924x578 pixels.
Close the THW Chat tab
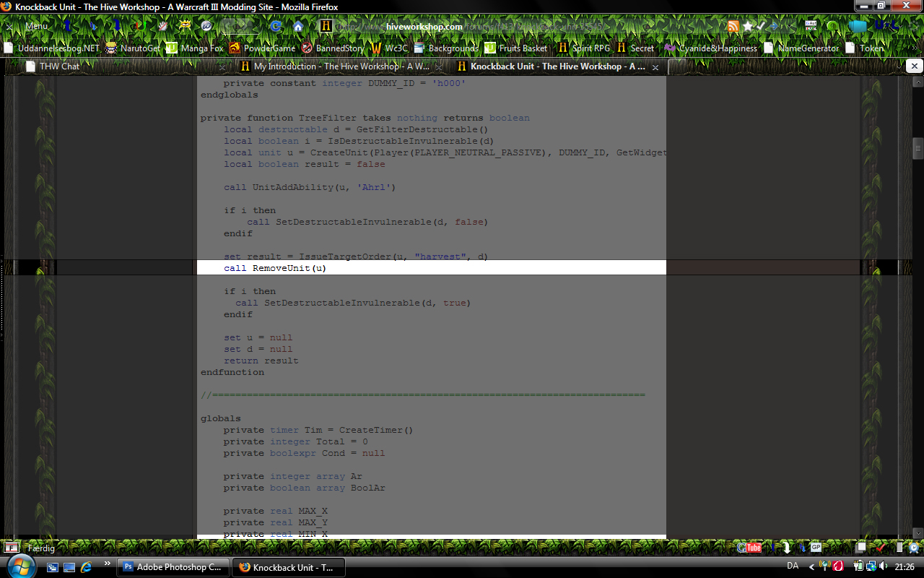pos(222,66)
